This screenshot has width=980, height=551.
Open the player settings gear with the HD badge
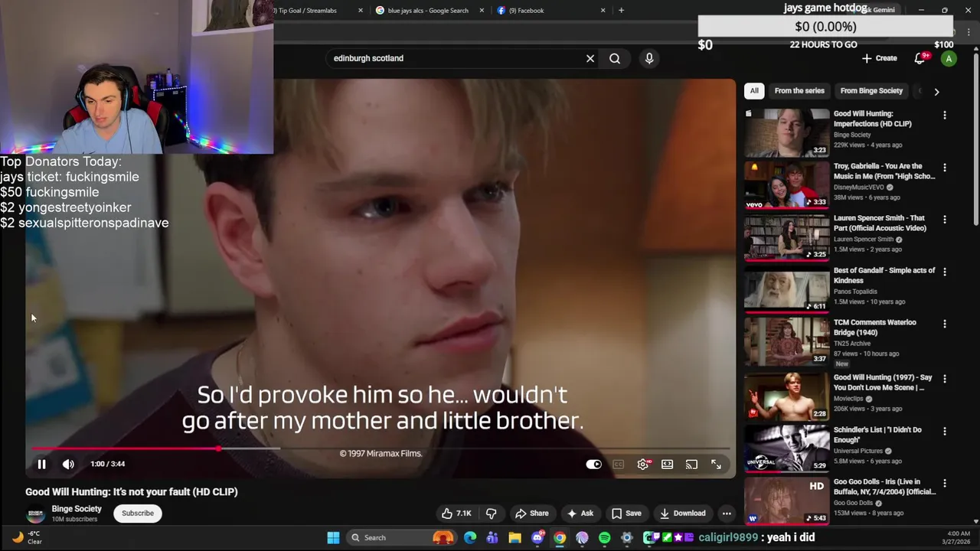coord(643,464)
